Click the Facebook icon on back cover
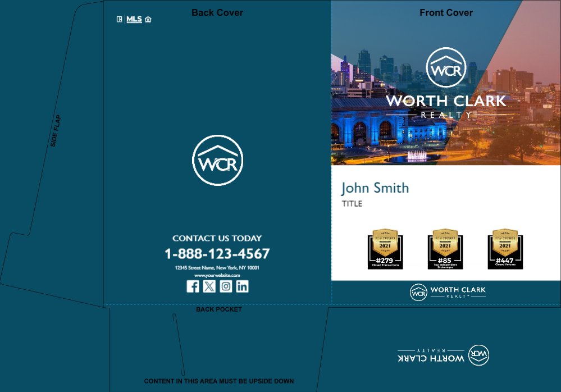 [x=193, y=286]
